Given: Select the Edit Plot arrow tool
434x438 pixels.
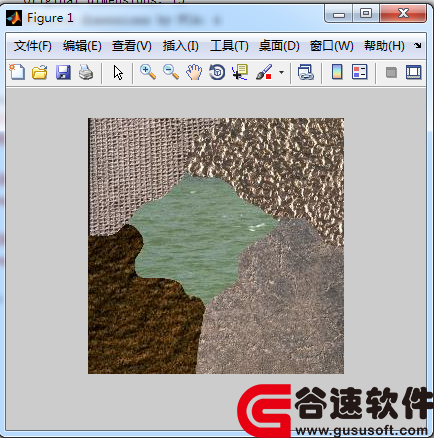Looking at the screenshot, I should [118, 72].
